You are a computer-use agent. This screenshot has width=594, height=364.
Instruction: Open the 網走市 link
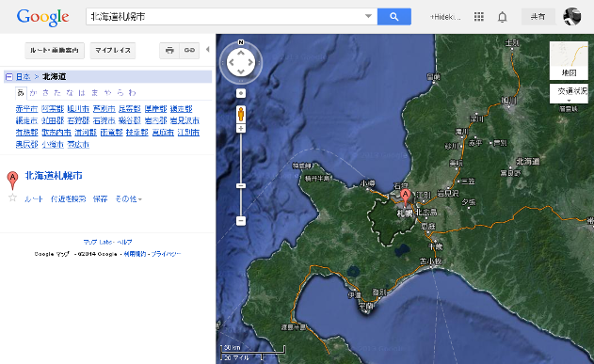pyautogui.click(x=26, y=120)
